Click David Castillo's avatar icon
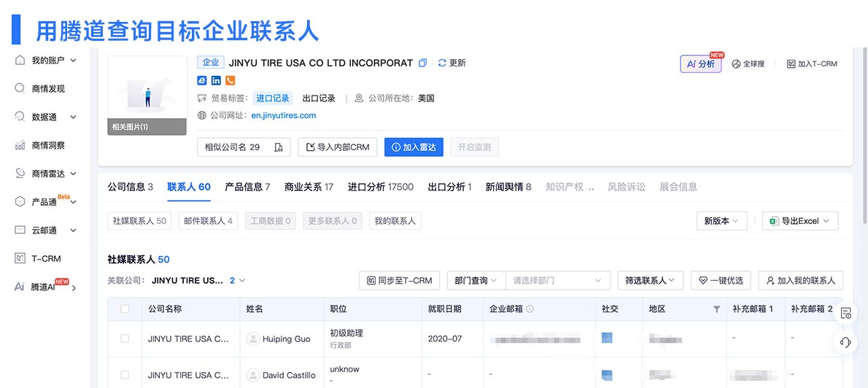868x388 pixels. point(253,376)
